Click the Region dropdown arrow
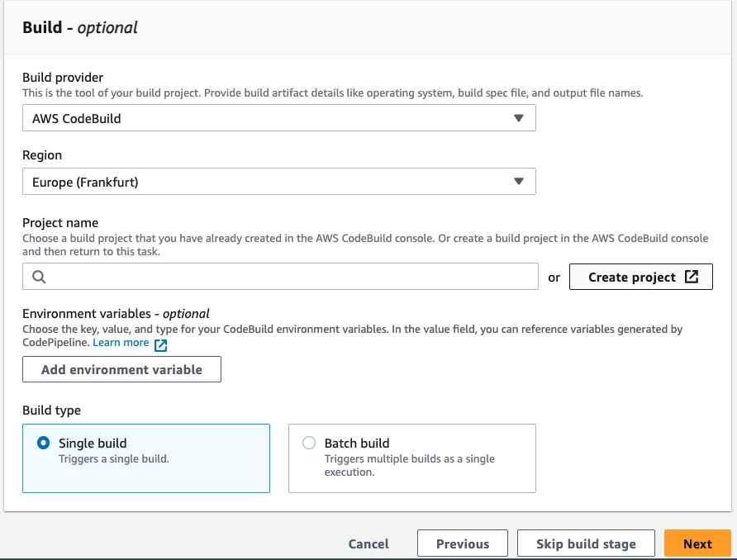Viewport: 737px width, 560px height. click(x=518, y=182)
